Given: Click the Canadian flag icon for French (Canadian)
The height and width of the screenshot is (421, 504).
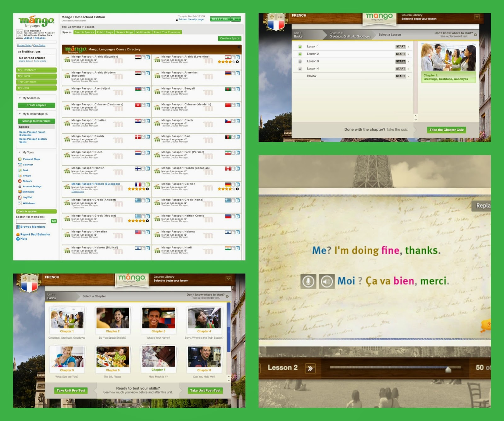Looking at the screenshot, I should (x=228, y=169).
